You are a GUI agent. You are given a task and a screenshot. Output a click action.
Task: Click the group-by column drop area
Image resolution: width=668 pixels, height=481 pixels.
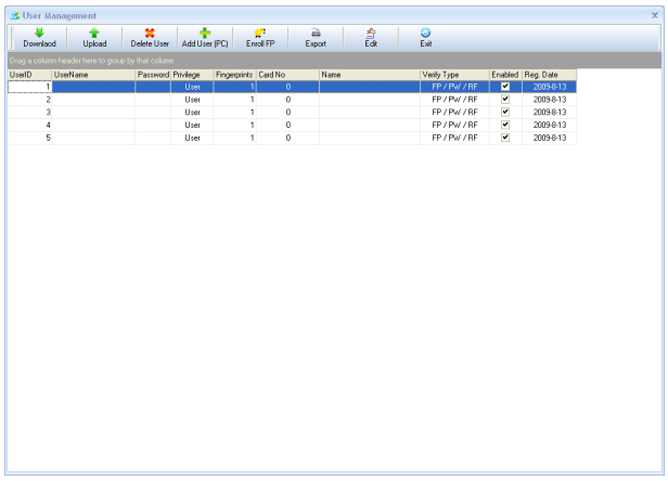click(x=334, y=60)
